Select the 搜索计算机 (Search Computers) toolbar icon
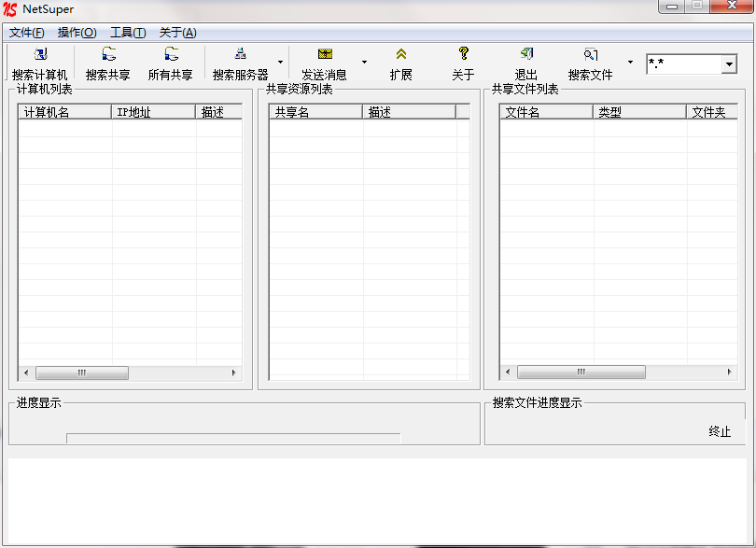The image size is (756, 548). click(38, 63)
